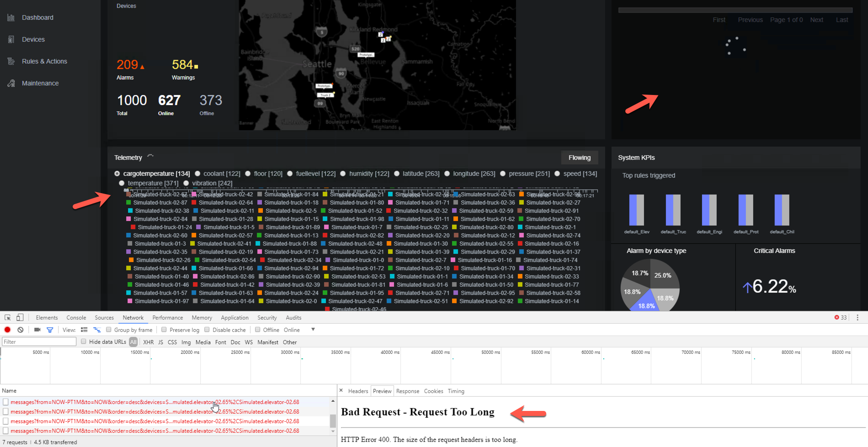Open the network throttling dropdown arrow

[x=313, y=329]
